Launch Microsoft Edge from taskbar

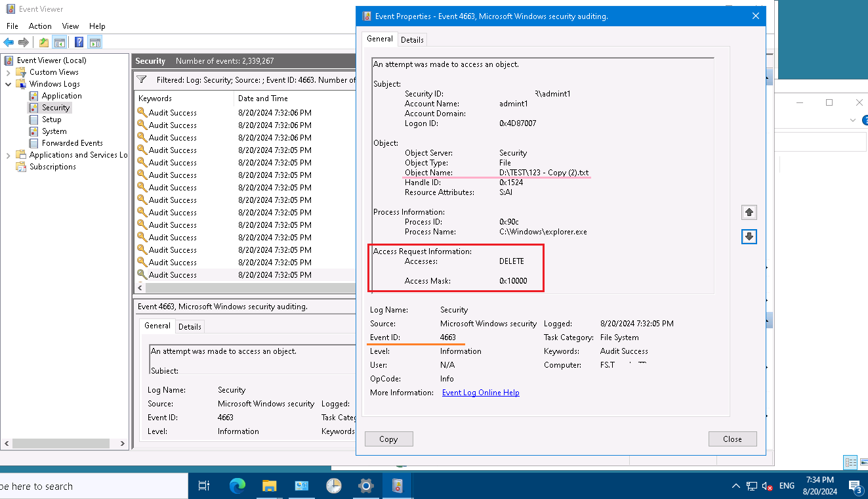point(237,486)
